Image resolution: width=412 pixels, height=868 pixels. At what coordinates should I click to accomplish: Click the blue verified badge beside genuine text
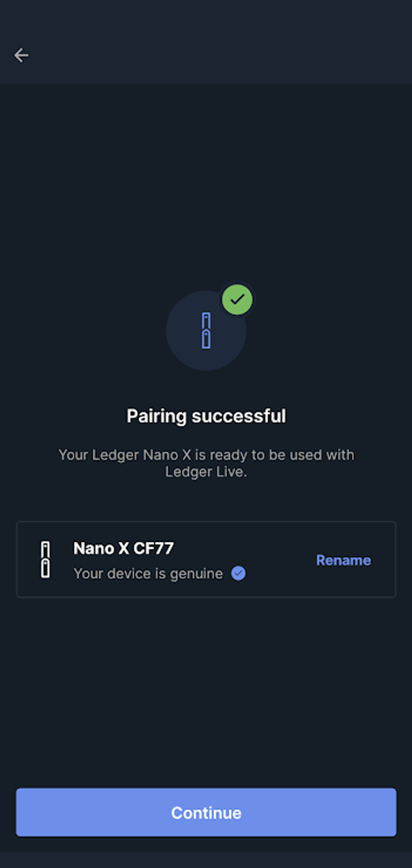(x=238, y=573)
